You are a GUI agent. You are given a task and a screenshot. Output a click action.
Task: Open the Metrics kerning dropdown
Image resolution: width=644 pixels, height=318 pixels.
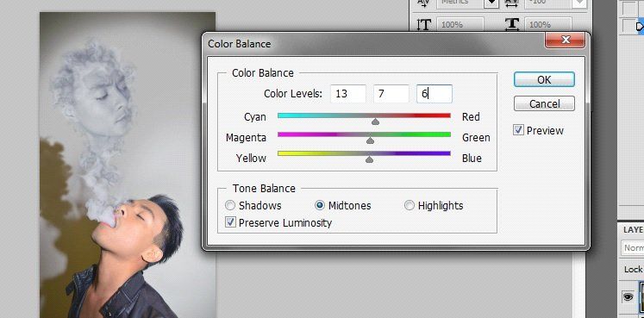click(x=491, y=3)
